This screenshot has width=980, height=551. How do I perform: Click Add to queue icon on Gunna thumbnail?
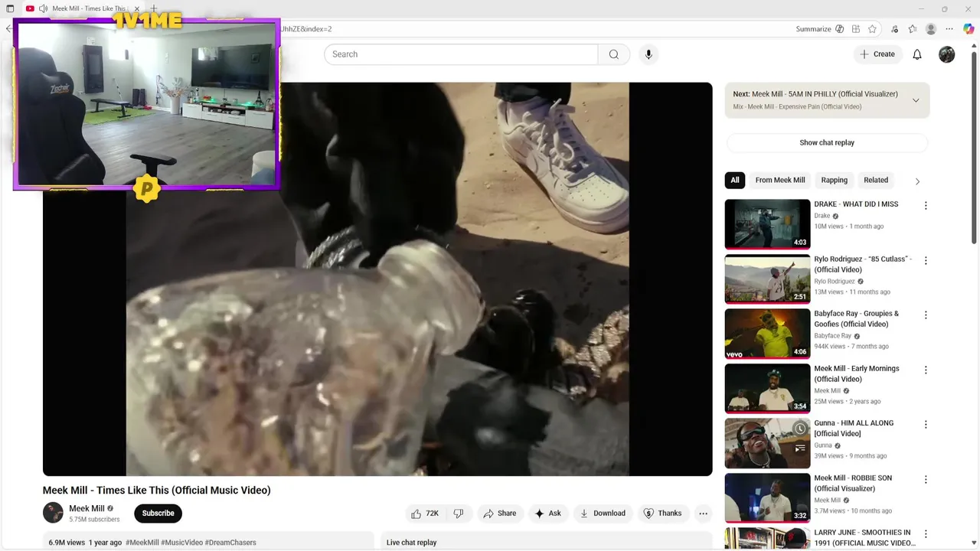pyautogui.click(x=800, y=448)
